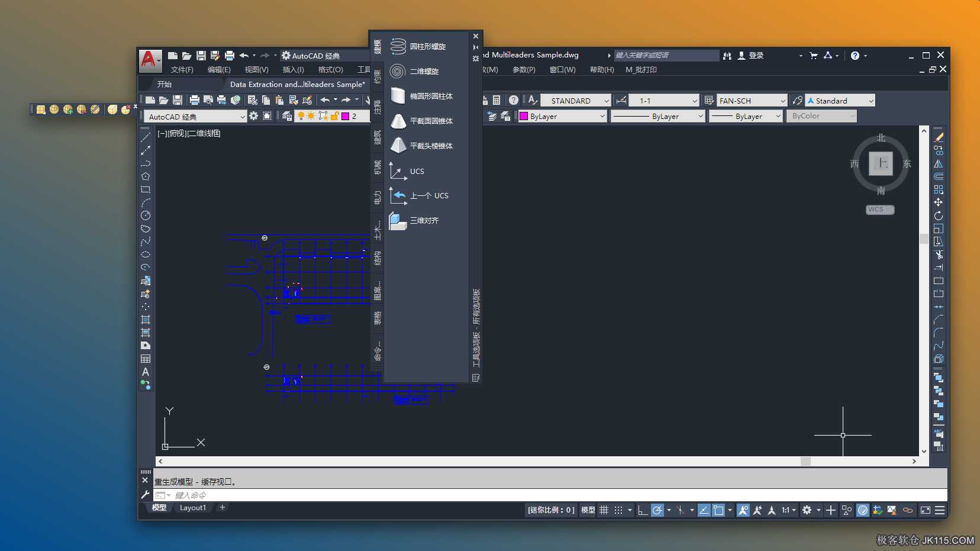
Task: Open the 视图(V) menu
Action: pos(256,70)
